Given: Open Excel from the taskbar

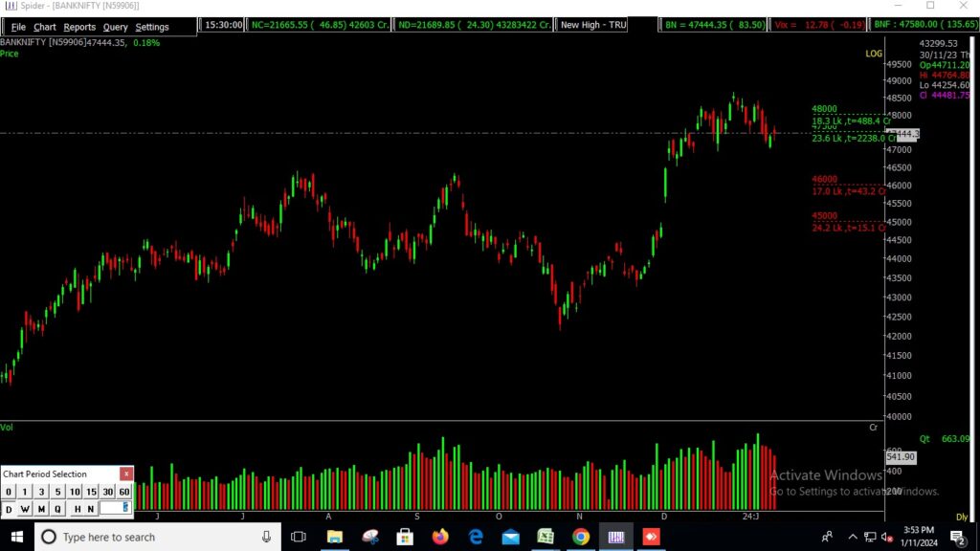Looking at the screenshot, I should tap(546, 537).
